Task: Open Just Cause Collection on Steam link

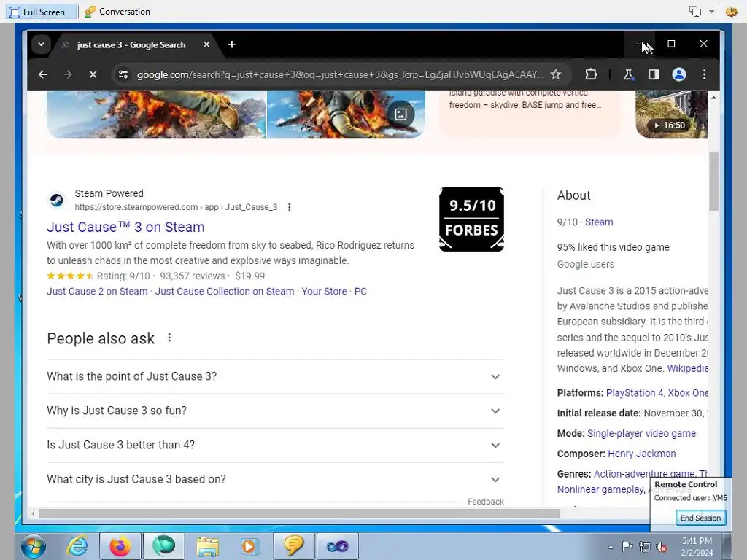Action: pyautogui.click(x=225, y=292)
